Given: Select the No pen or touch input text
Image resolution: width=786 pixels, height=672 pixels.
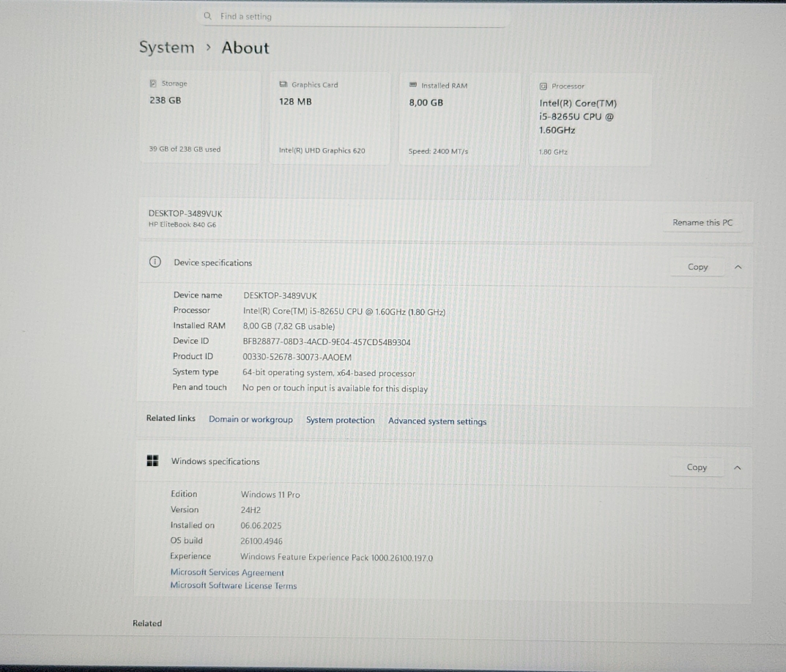Looking at the screenshot, I should pyautogui.click(x=335, y=388).
